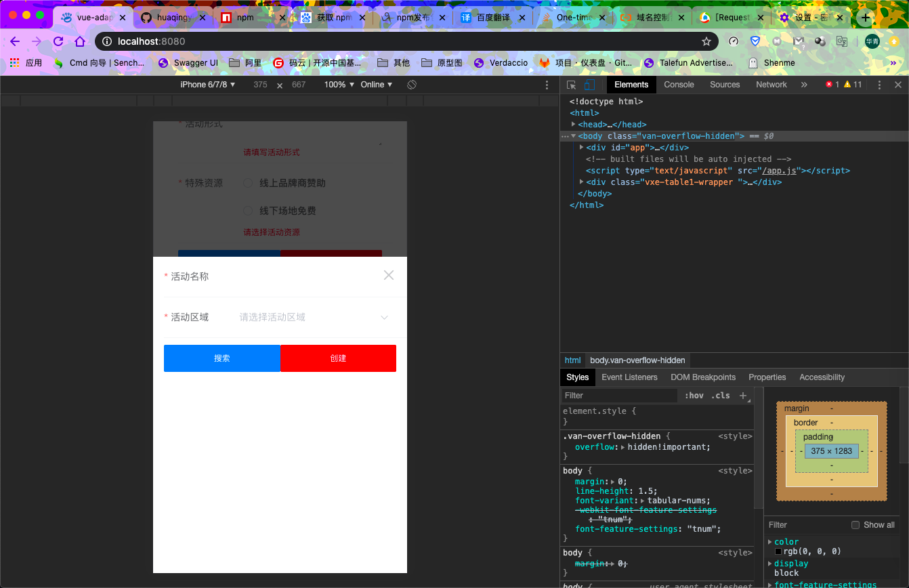909x588 pixels.
Task: Open the Properties tab
Action: (767, 377)
